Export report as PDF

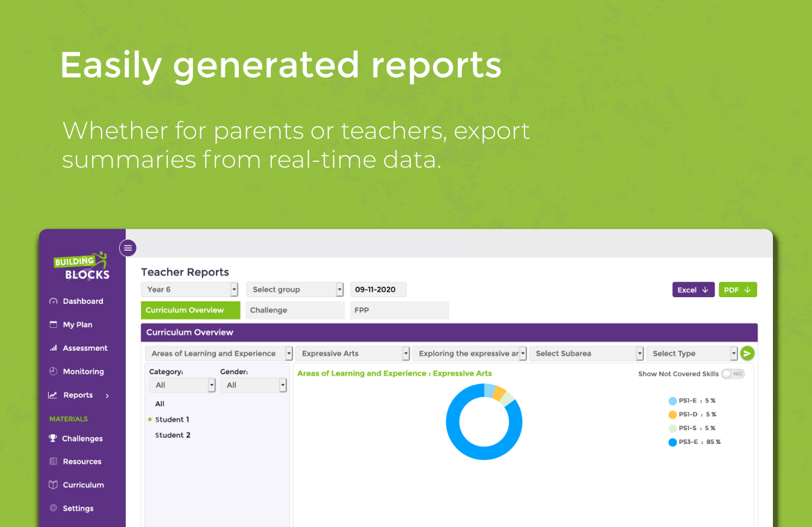click(x=737, y=289)
